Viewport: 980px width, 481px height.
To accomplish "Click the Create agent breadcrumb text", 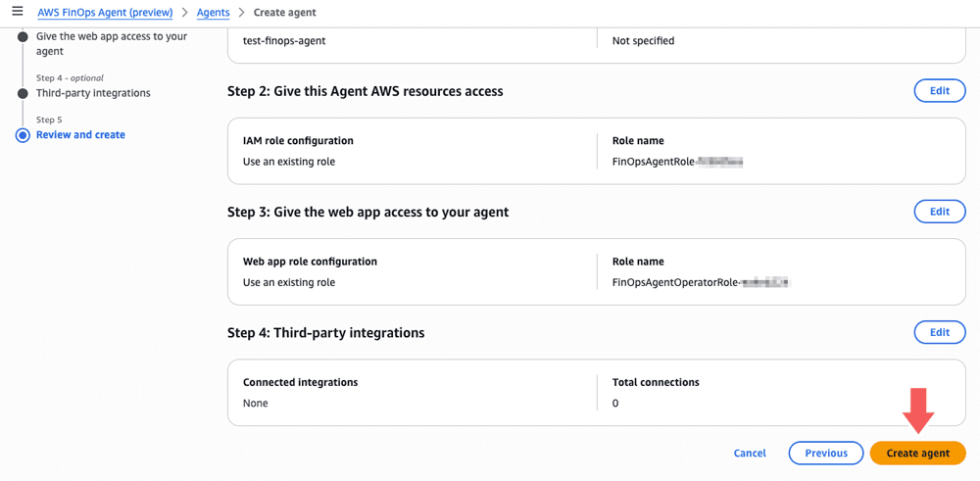I will tap(284, 13).
